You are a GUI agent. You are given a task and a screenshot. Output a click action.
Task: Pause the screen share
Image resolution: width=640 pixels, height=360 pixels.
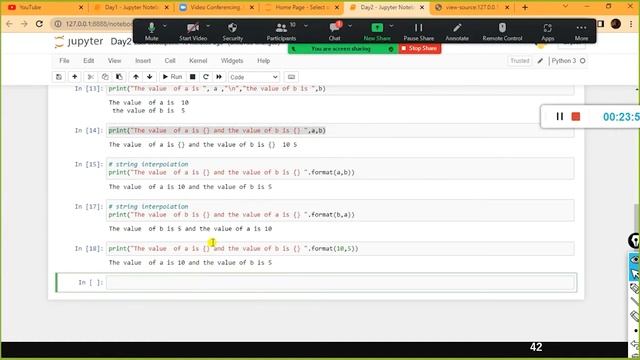418,31
